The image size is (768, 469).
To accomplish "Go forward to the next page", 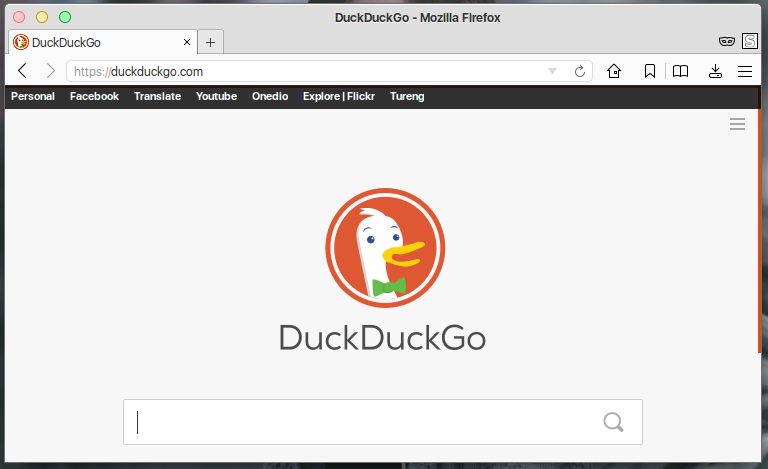I will (50, 71).
